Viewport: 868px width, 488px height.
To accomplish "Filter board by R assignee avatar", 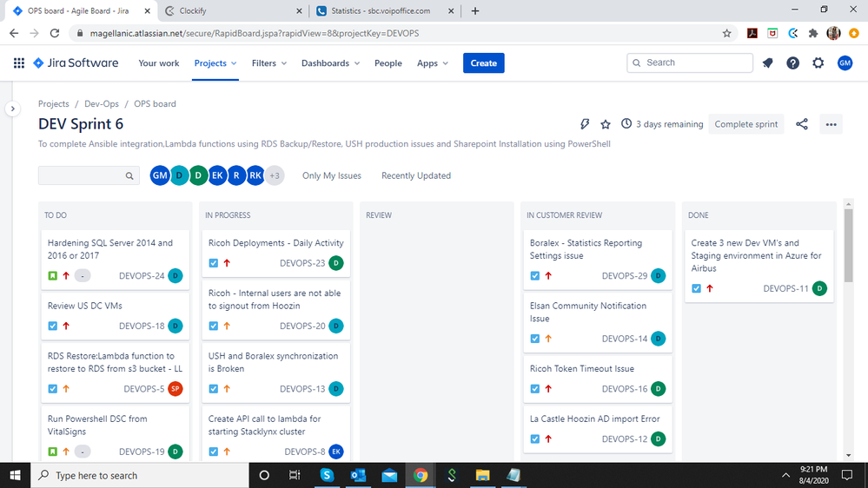I will (x=236, y=175).
